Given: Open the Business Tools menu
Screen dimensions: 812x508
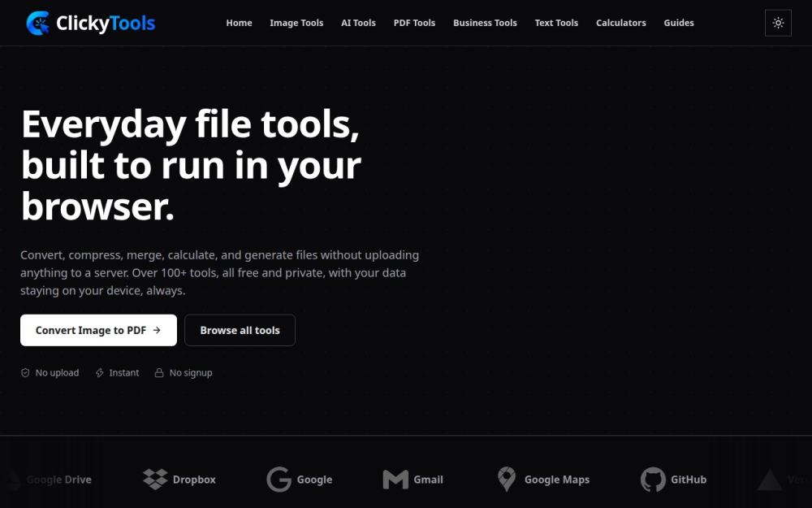Looking at the screenshot, I should coord(485,23).
